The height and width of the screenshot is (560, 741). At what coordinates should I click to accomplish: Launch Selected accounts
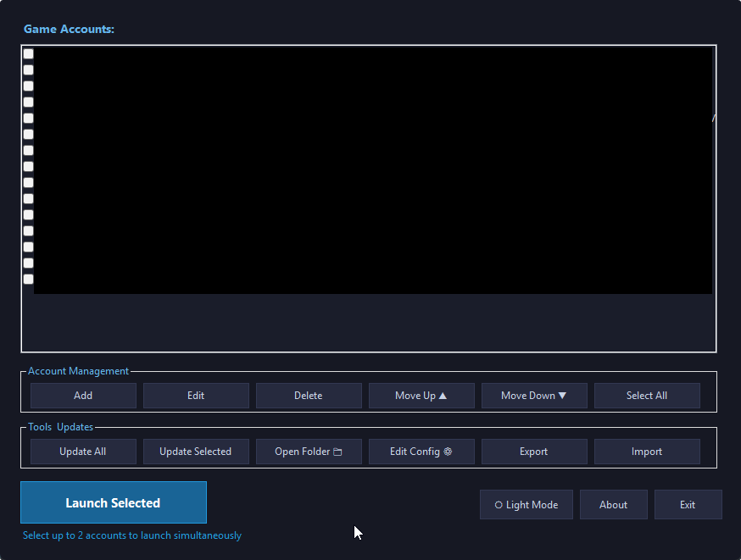114,502
